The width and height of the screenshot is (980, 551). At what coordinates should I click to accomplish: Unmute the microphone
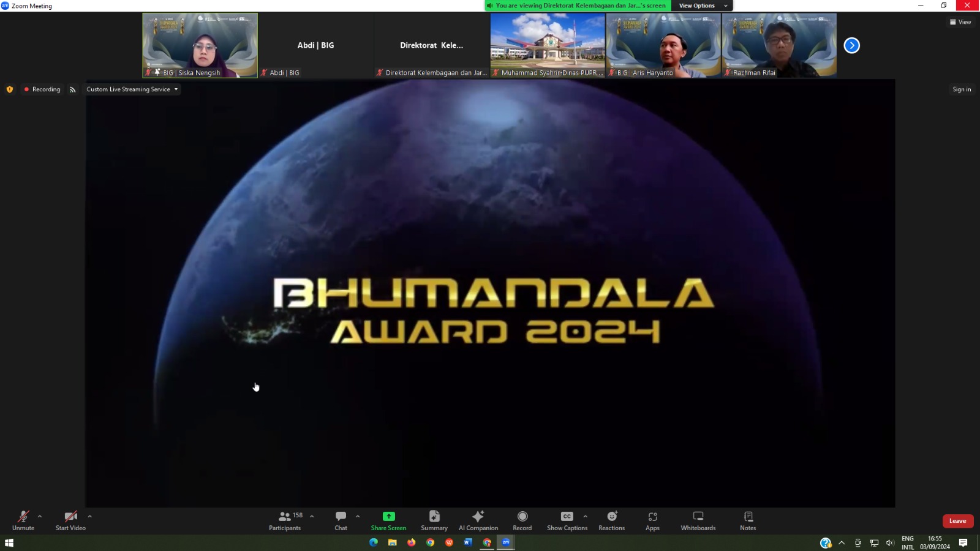pyautogui.click(x=23, y=520)
